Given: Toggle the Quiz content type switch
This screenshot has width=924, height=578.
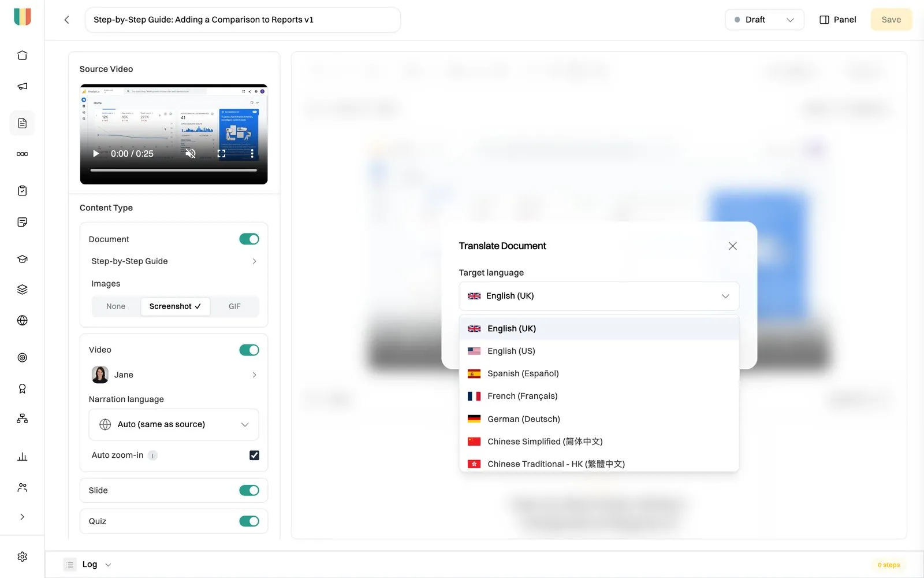Looking at the screenshot, I should [x=249, y=521].
